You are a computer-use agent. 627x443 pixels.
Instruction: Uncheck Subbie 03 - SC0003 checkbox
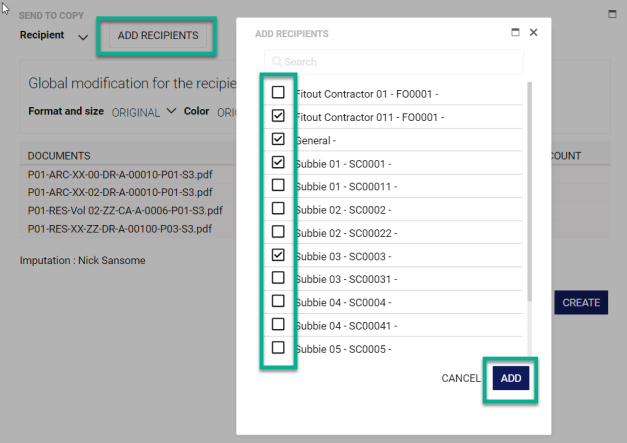(x=278, y=255)
